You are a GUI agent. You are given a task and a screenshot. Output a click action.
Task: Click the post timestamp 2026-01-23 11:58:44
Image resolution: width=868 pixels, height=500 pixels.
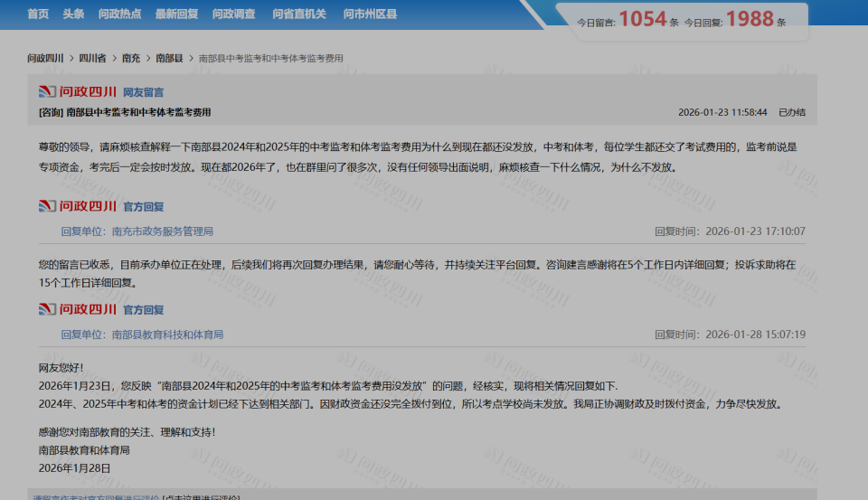point(722,112)
